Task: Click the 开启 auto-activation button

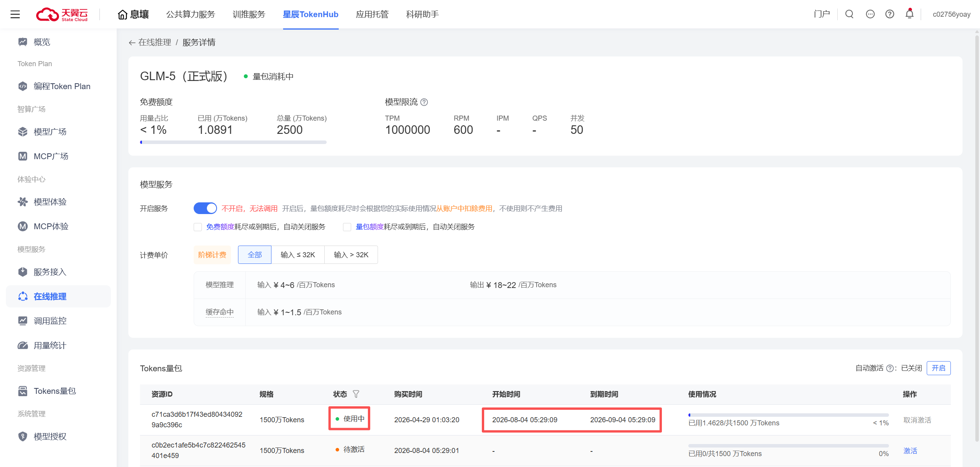Action: [938, 368]
